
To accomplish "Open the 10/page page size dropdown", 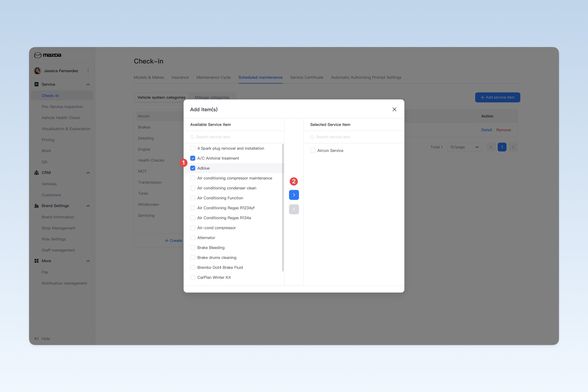I will tap(464, 147).
